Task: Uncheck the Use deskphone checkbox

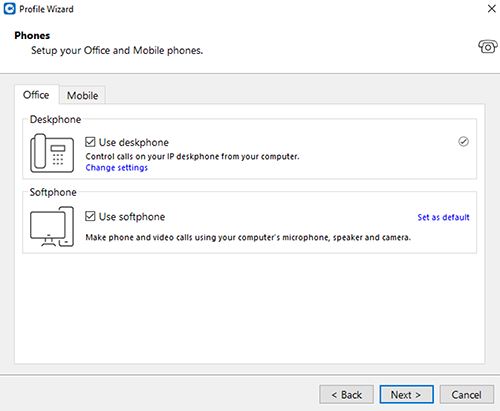Action: (x=90, y=142)
